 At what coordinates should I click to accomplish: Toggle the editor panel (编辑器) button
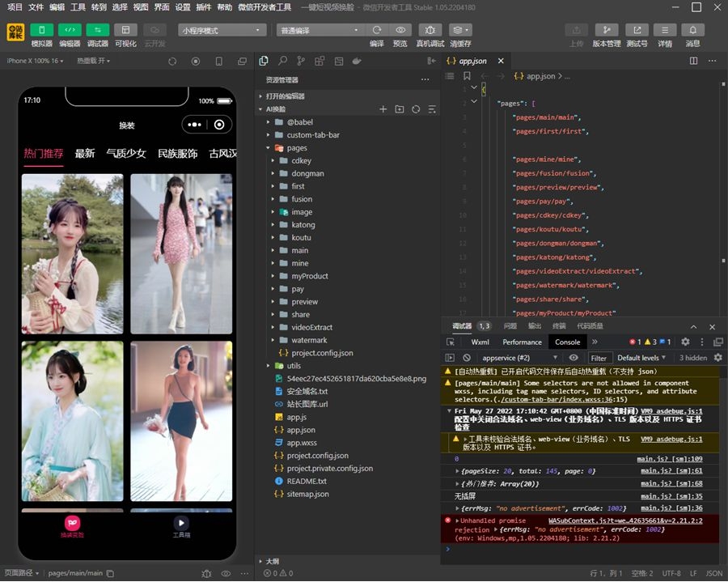click(70, 30)
